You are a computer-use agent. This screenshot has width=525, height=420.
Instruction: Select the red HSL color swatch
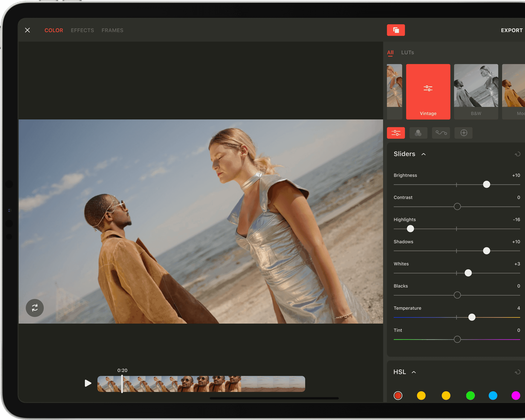(x=398, y=396)
